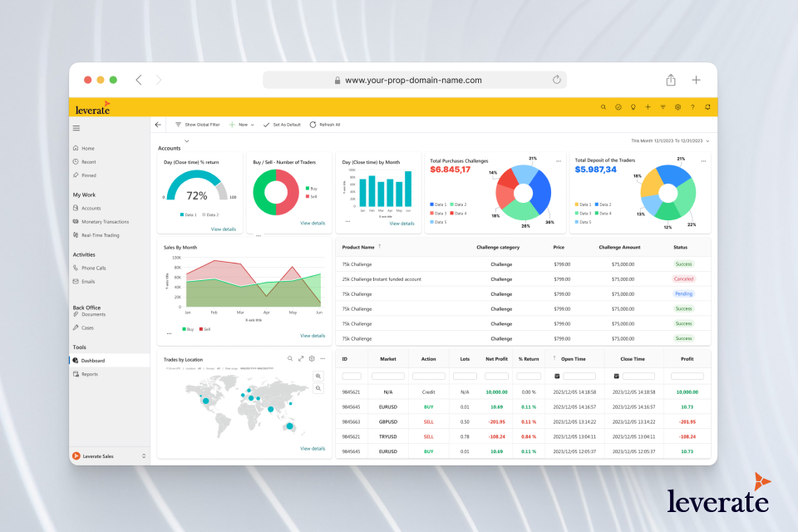
Task: Toggle Sell legend in Buy/Sell donut chart
Action: point(312,196)
